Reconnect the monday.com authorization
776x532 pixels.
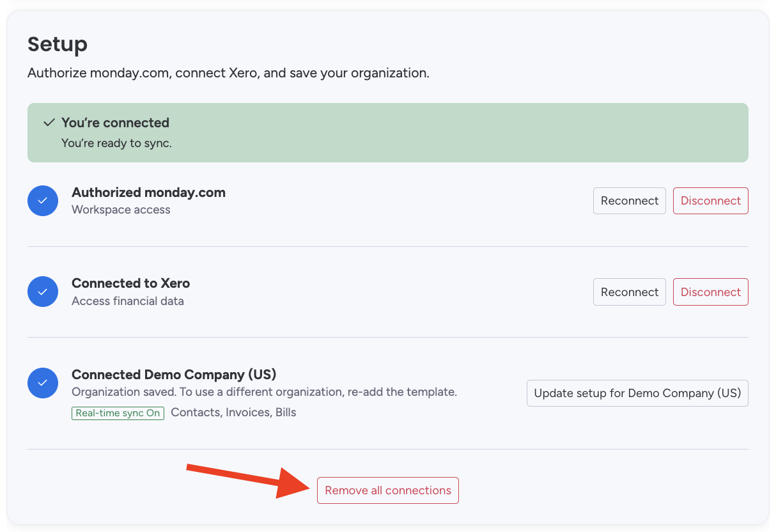coord(629,201)
